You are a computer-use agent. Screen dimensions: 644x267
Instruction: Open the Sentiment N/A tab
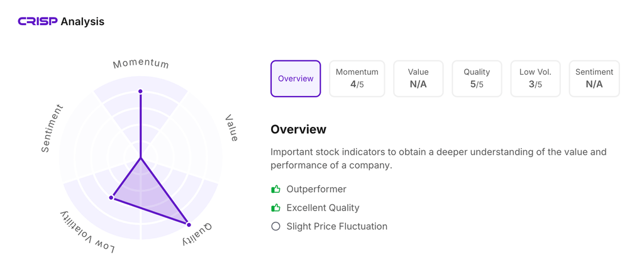(594, 79)
